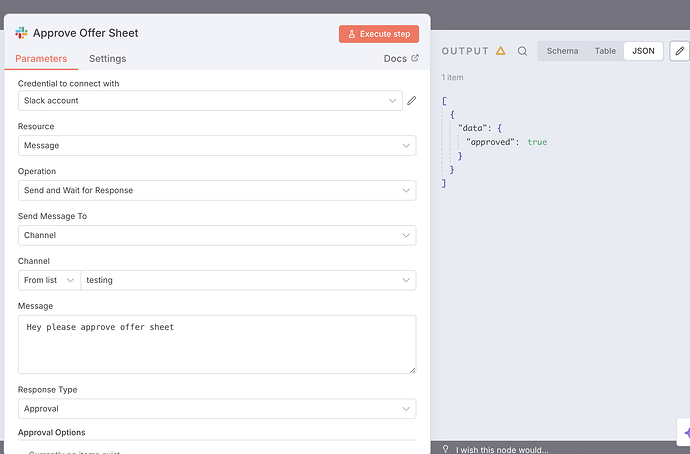Viewport: 690px width, 454px height.
Task: Open search in the output panel
Action: click(x=522, y=51)
